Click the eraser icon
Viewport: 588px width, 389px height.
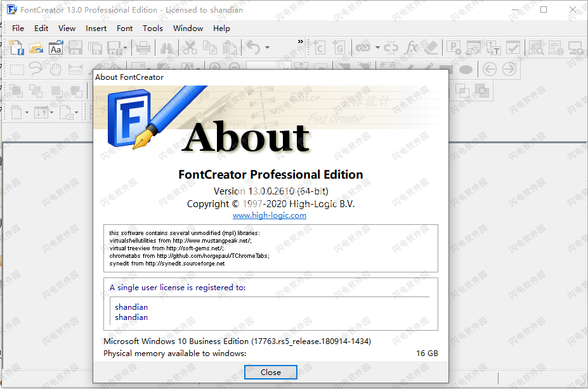pyautogui.click(x=431, y=48)
